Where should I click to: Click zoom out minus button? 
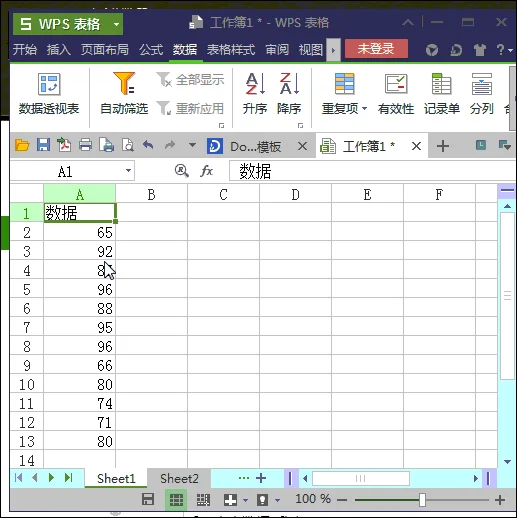pos(342,500)
